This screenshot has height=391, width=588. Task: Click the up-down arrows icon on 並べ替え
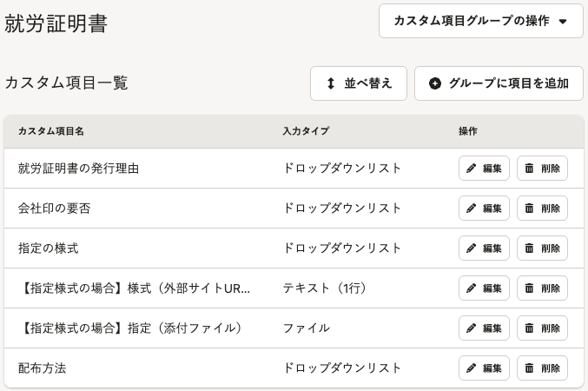330,83
